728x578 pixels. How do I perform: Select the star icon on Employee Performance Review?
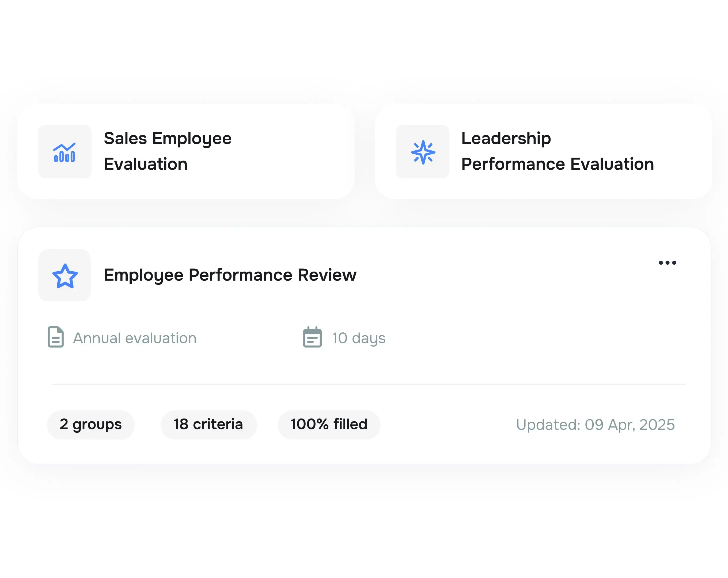point(65,275)
